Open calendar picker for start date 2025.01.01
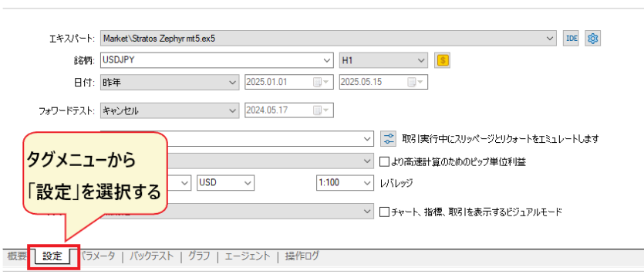The height and width of the screenshot is (278, 644). coord(321,82)
